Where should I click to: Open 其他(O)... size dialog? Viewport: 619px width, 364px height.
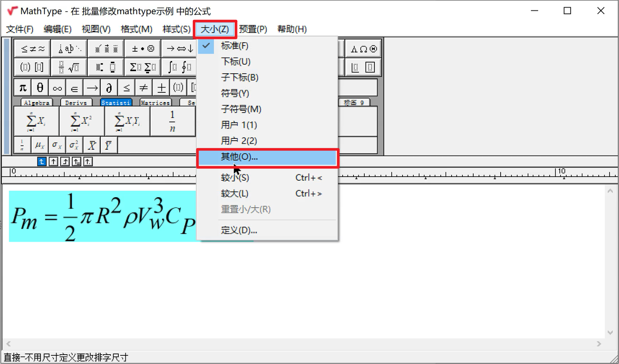pos(267,157)
